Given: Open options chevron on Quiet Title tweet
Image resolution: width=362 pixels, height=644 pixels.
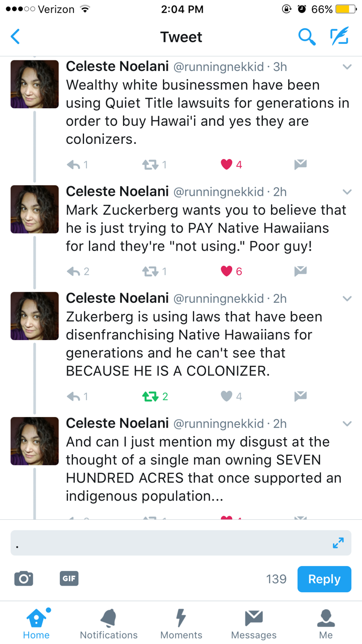Looking at the screenshot, I should 347,67.
